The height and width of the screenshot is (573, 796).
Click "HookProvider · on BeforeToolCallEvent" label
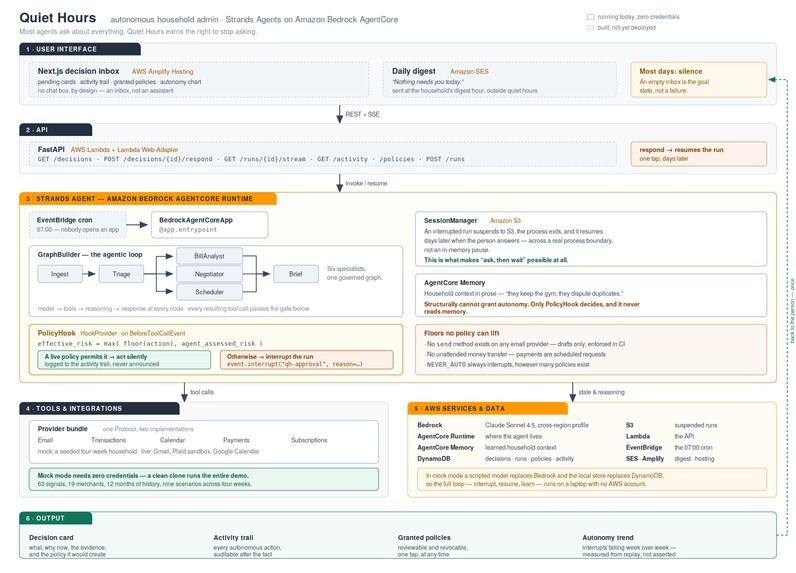(132, 333)
